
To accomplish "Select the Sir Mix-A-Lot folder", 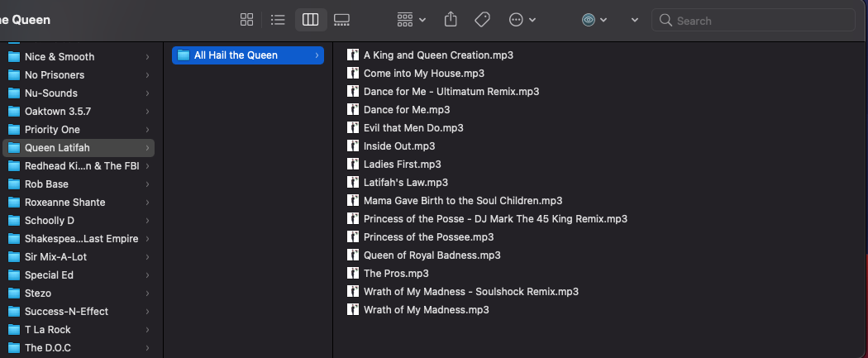I will (55, 257).
